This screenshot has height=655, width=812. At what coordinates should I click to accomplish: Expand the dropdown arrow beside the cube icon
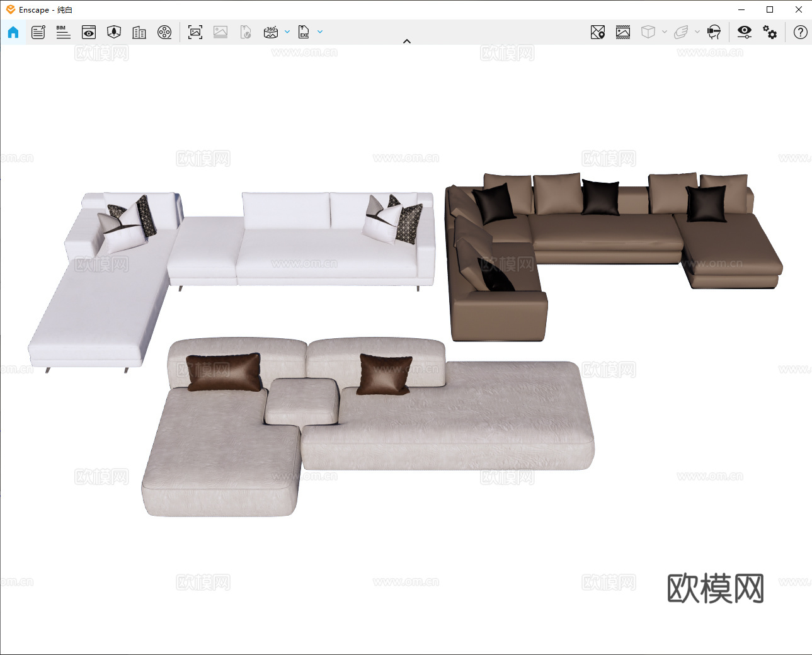pyautogui.click(x=665, y=31)
